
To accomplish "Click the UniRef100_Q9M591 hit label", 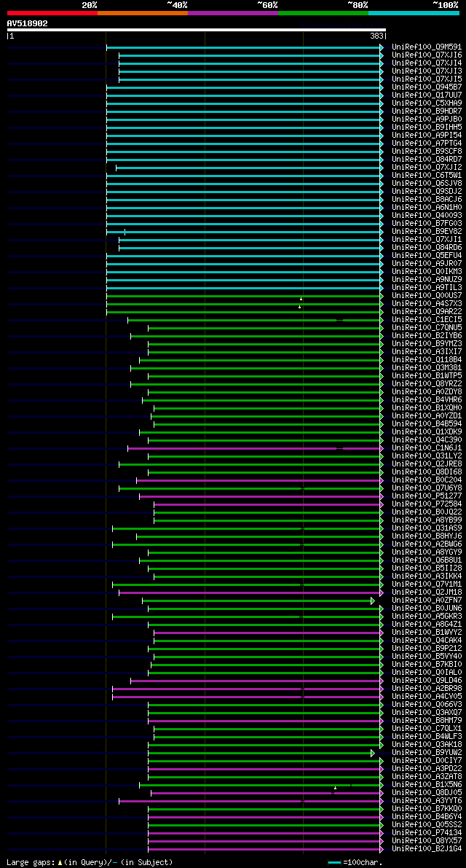I will [x=426, y=47].
